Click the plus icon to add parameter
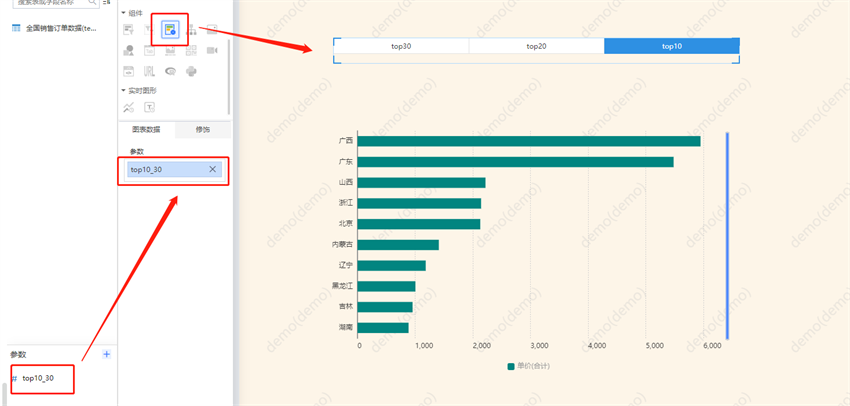The image size is (850, 406). 107,355
